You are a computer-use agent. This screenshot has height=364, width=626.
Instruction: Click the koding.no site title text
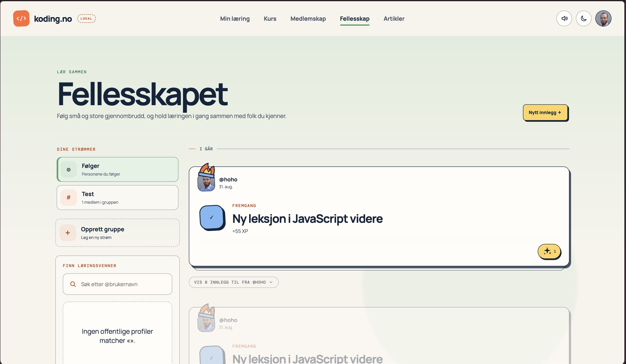(x=53, y=19)
